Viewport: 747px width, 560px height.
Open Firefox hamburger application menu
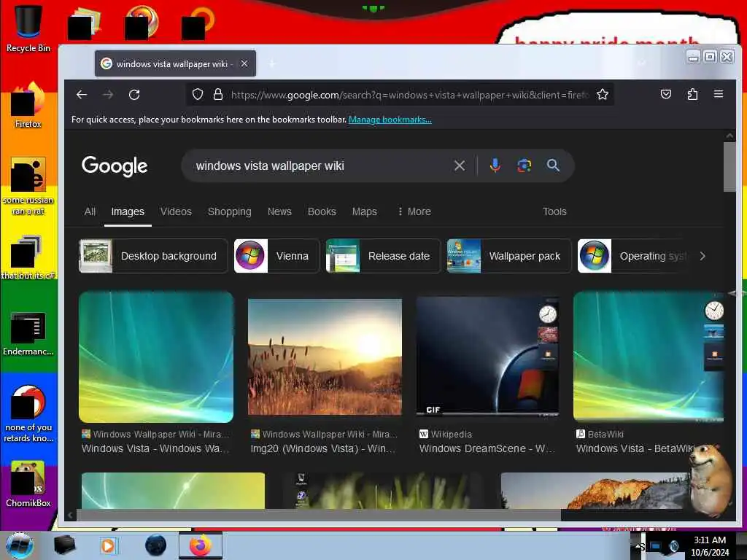719,94
